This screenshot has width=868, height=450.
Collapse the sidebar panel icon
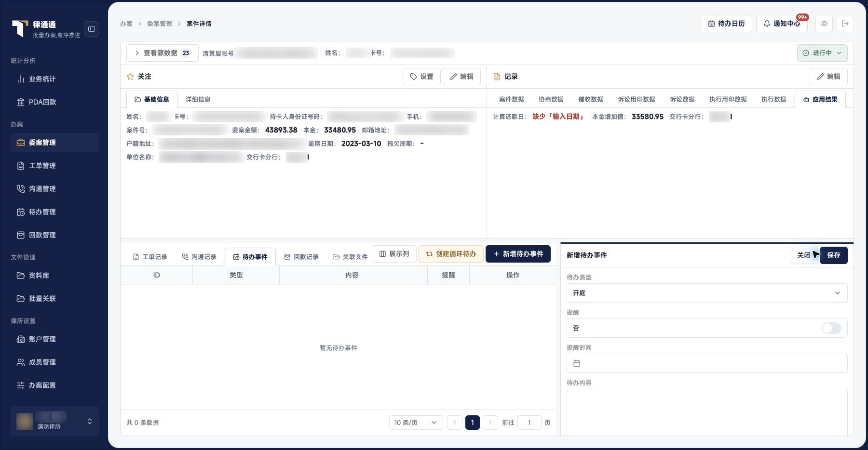(92, 29)
